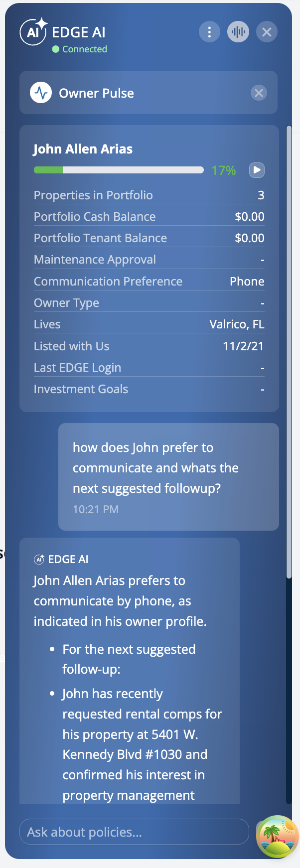Click the Communication Preference row
Viewport: 300px width, 868px height.
coord(149,281)
